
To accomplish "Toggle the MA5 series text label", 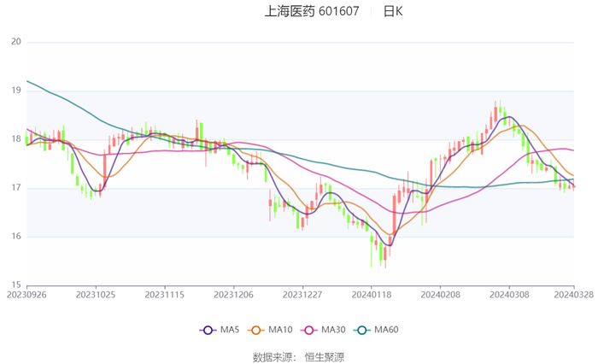I will pos(229,330).
